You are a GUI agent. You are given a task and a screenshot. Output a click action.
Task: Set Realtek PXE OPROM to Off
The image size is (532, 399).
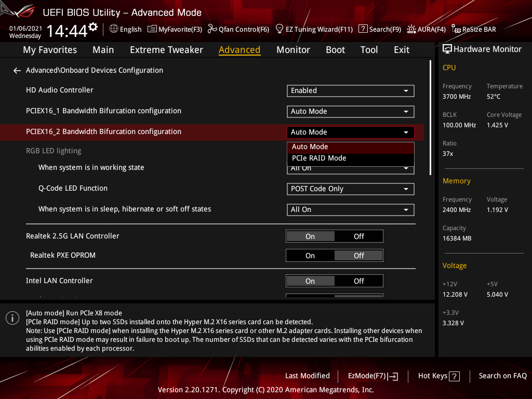tap(359, 256)
